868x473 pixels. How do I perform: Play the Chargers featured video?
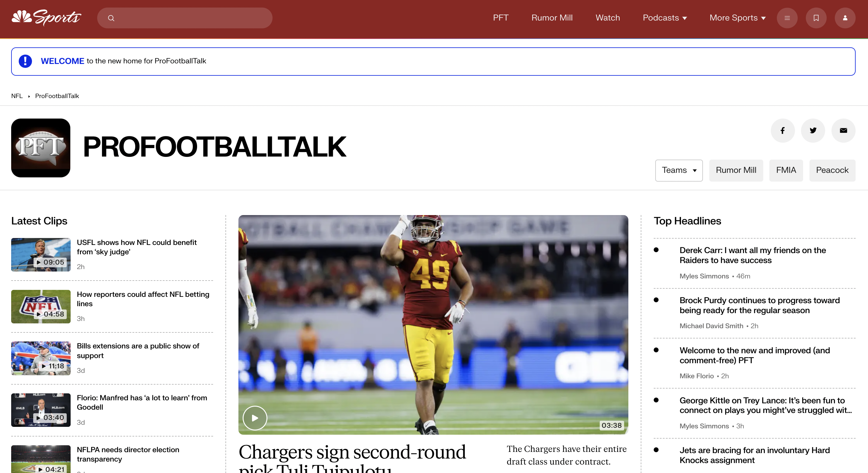pyautogui.click(x=255, y=418)
